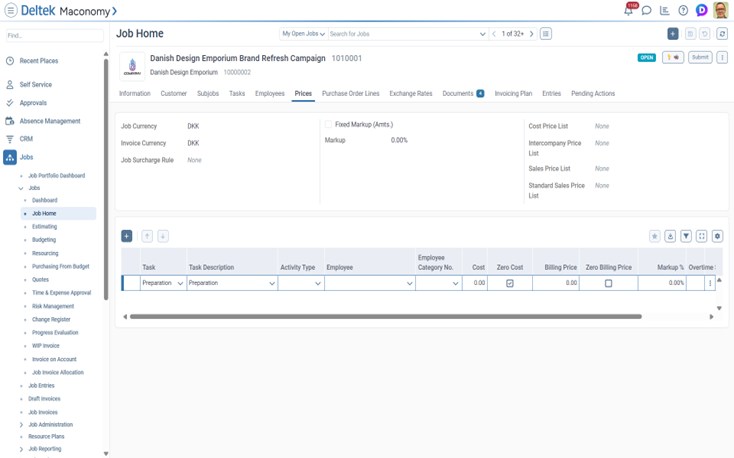
Task: Open the job more actions menu
Action: 722,57
